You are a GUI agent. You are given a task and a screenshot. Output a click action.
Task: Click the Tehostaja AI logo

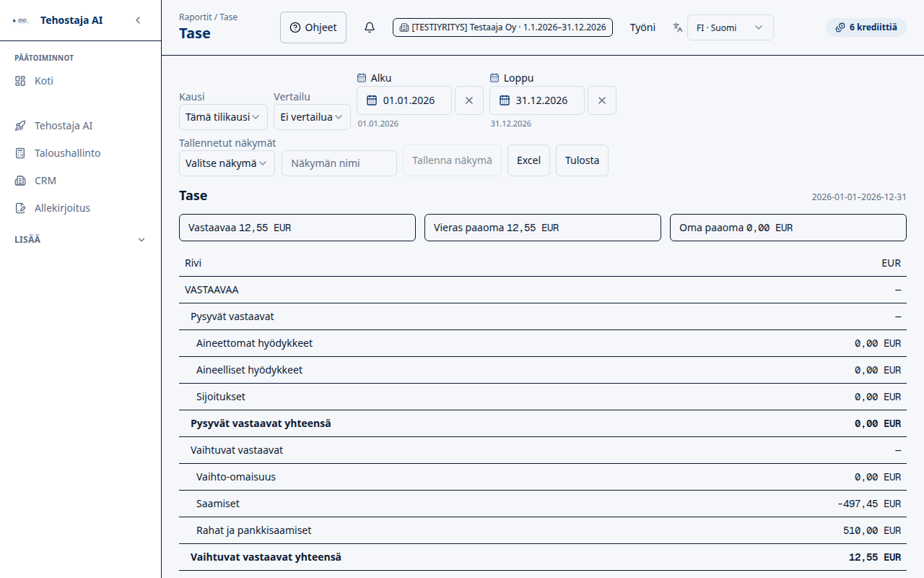tap(20, 20)
